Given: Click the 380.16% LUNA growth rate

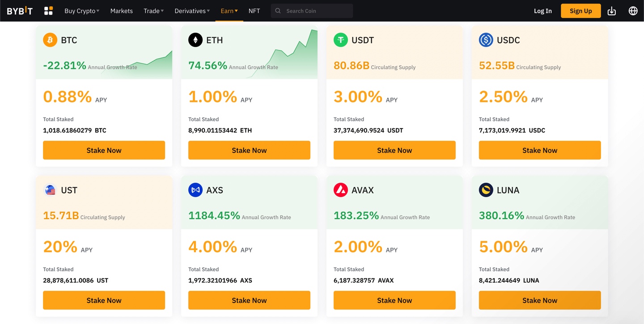Looking at the screenshot, I should [502, 215].
